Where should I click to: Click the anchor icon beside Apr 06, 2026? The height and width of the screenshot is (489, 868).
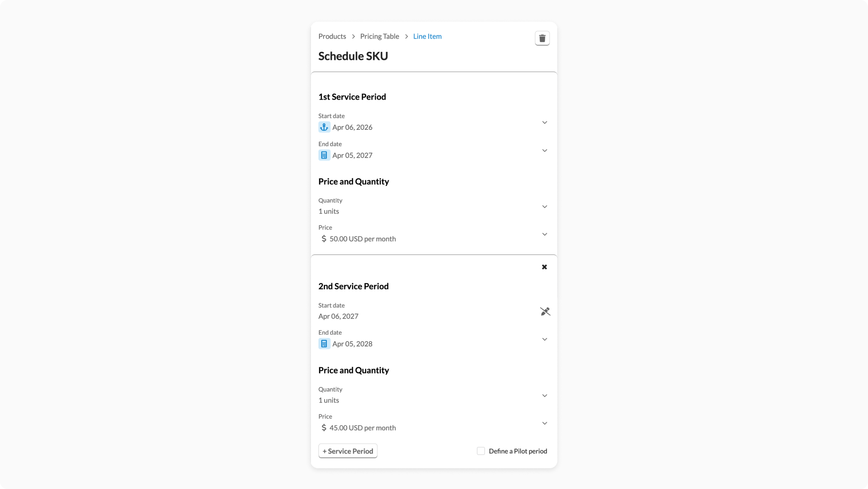coord(324,127)
